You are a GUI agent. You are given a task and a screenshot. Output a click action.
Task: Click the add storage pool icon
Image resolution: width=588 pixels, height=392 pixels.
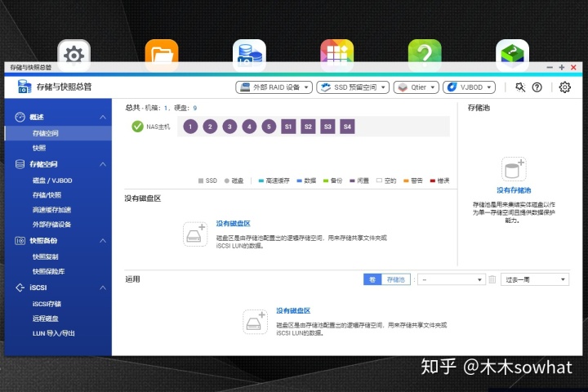tap(514, 169)
